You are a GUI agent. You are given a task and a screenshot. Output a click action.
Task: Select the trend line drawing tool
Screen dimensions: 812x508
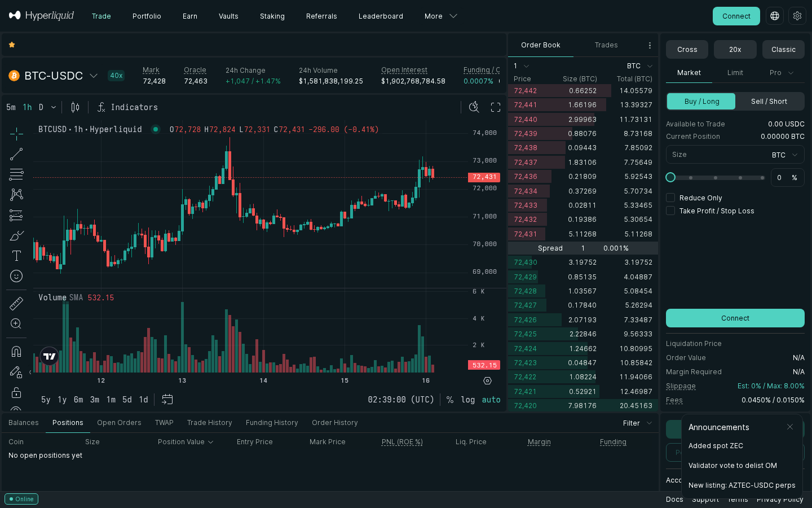pos(16,154)
